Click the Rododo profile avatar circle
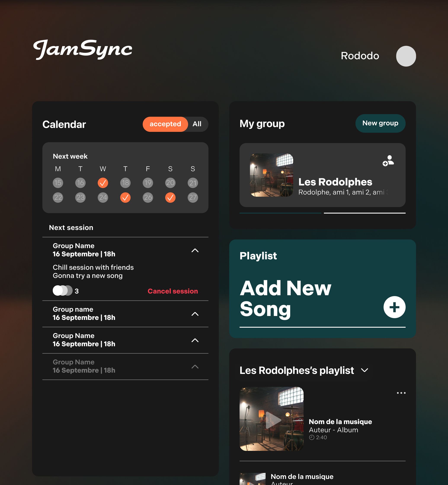 tap(406, 56)
